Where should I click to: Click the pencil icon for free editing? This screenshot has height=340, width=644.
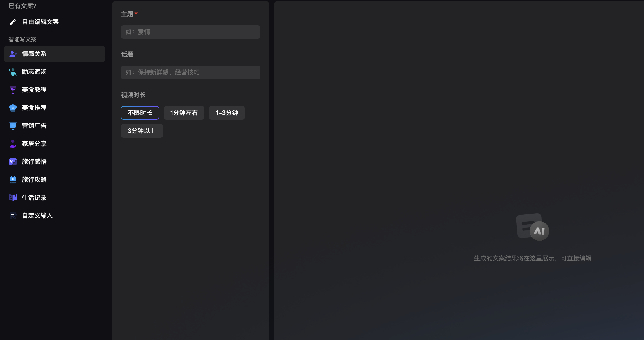13,22
